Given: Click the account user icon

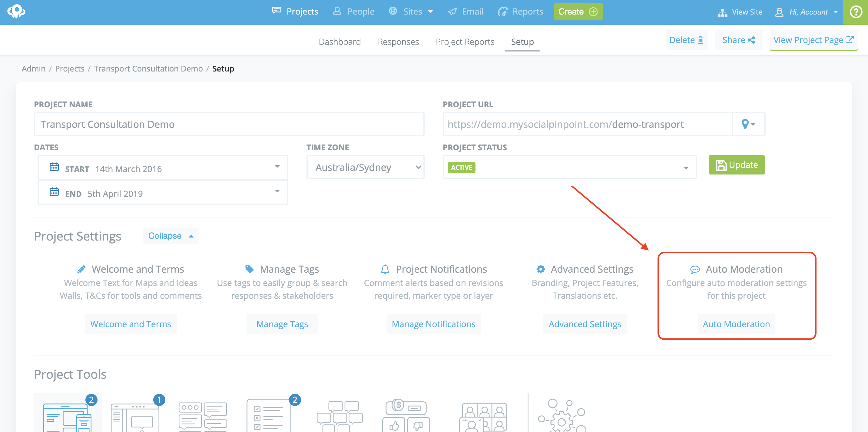Looking at the screenshot, I should (x=779, y=12).
